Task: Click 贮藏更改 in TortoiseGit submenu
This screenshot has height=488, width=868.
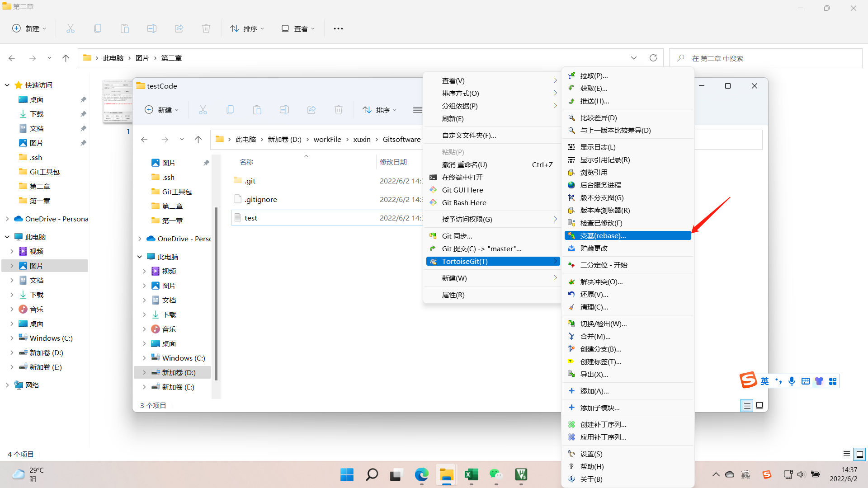Action: (628, 248)
